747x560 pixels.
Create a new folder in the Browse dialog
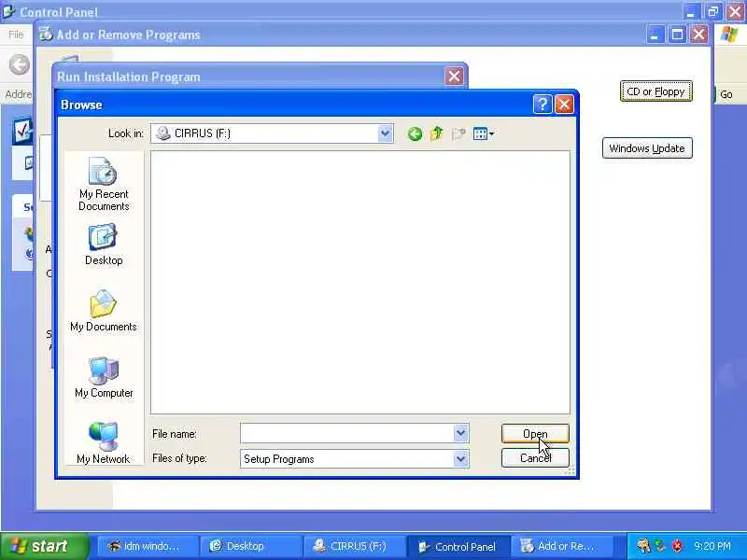[x=458, y=133]
